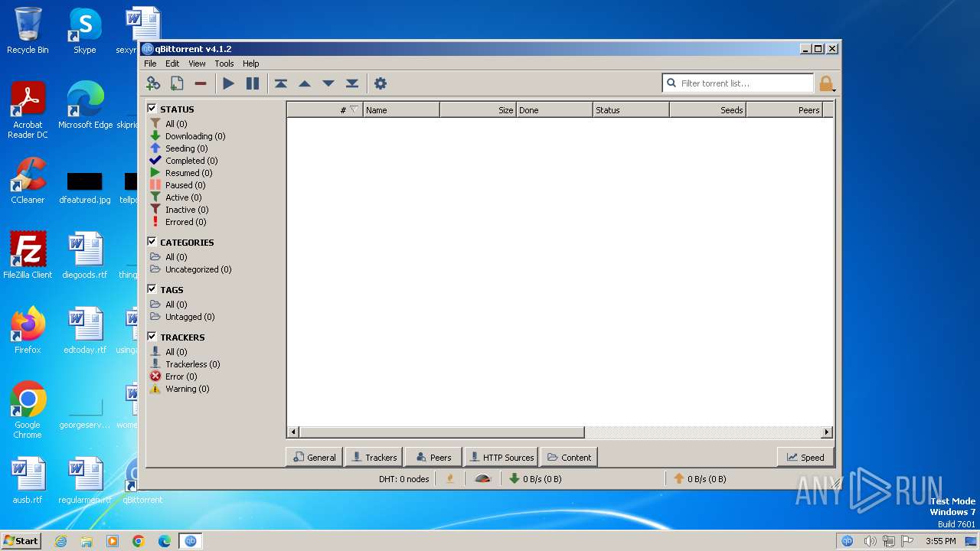The height and width of the screenshot is (551, 980).
Task: Filter by Paused (0) status
Action: 185,185
